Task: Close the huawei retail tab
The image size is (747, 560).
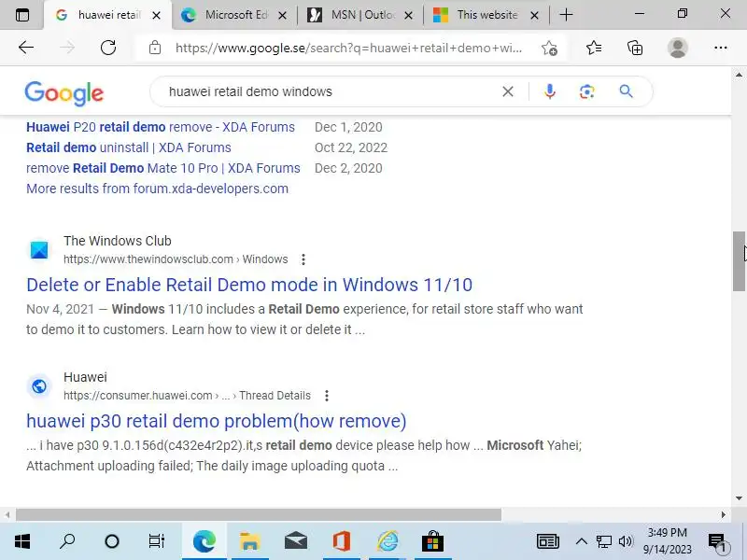Action: (156, 16)
